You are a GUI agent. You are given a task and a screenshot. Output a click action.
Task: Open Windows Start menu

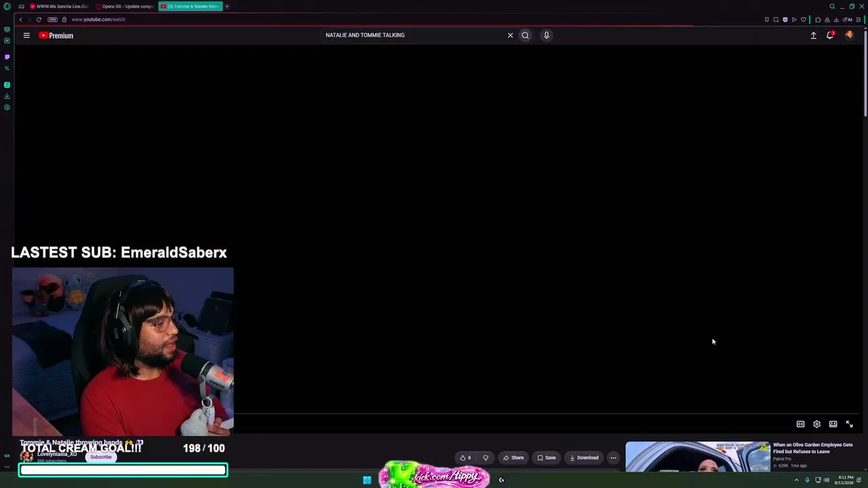click(x=367, y=480)
